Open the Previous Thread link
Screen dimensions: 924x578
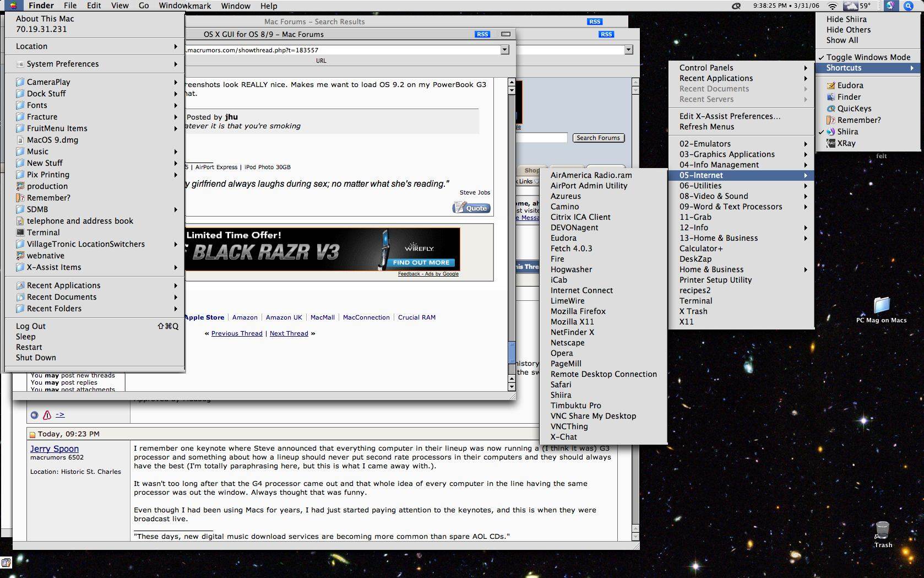pos(237,333)
